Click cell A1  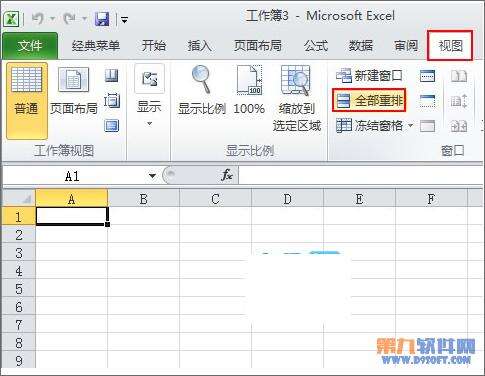tap(72, 216)
